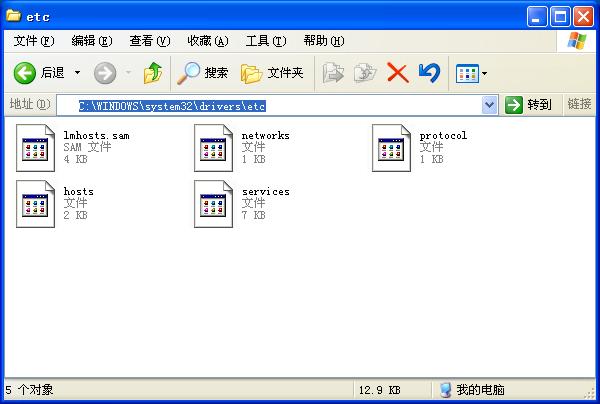Click the blue Undo arrow icon
The height and width of the screenshot is (404, 600).
tap(429, 73)
